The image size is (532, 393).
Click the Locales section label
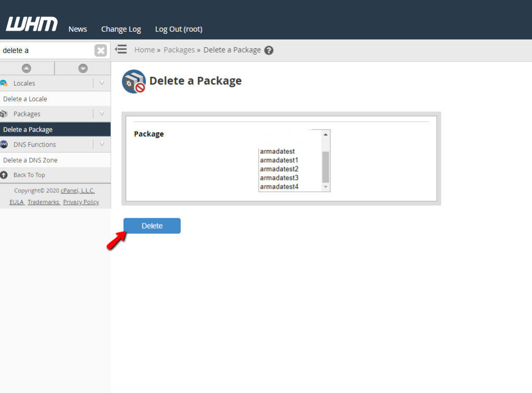[24, 83]
